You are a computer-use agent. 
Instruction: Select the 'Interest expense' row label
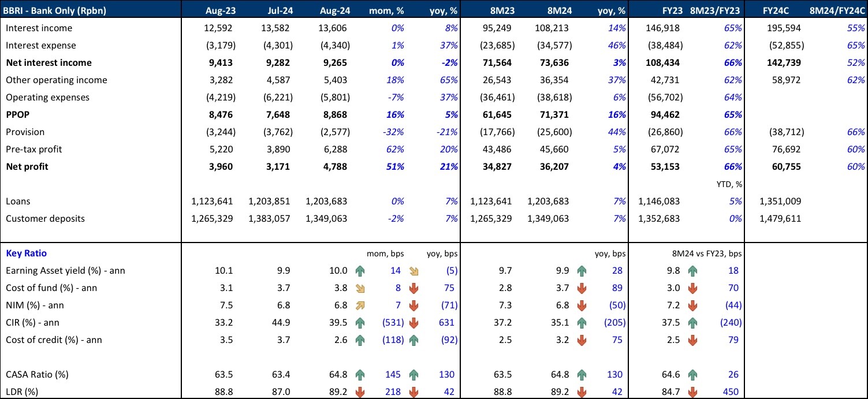(41, 45)
